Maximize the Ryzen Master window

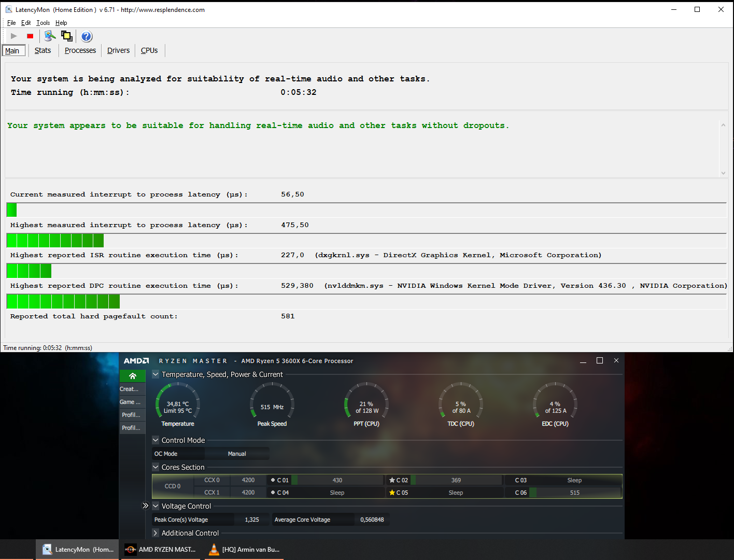(600, 361)
